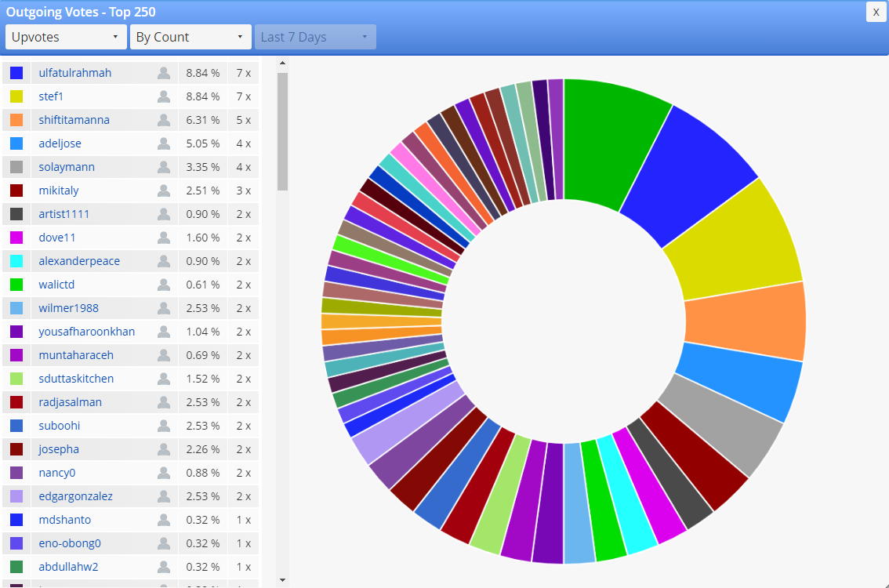
Task: Open the By Count dropdown
Action: 190,37
